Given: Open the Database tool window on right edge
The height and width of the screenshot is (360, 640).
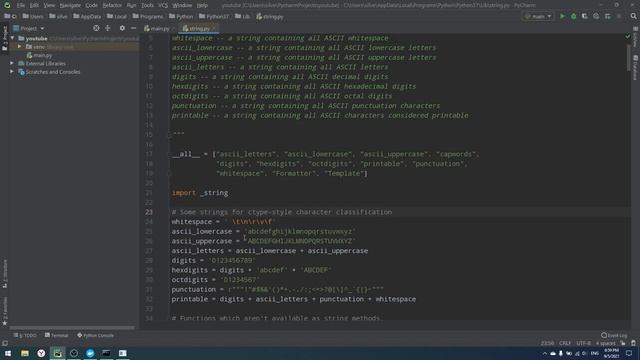Looking at the screenshot, I should [636, 67].
